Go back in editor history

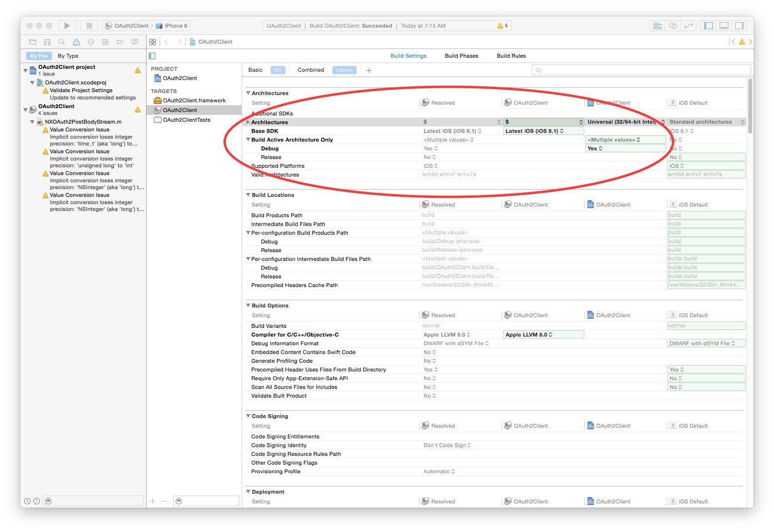tap(166, 42)
